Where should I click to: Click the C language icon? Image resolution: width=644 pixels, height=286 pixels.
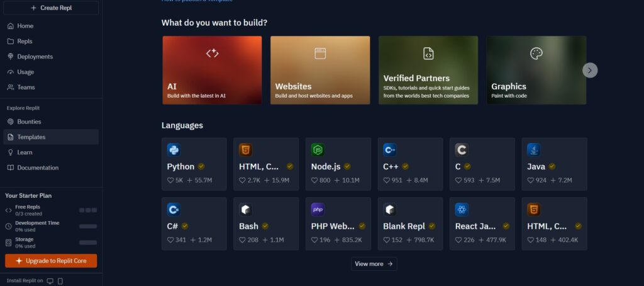click(x=462, y=150)
